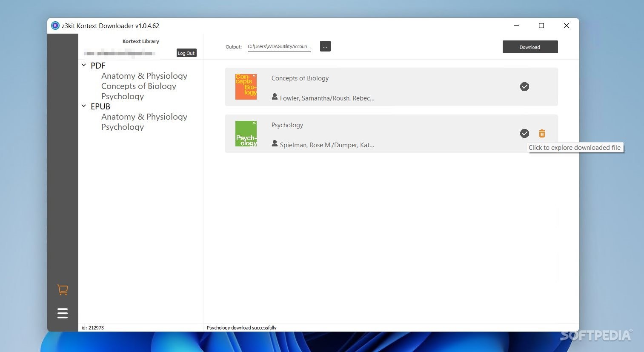Browse output folder with ellipsis button
The height and width of the screenshot is (352, 644).
point(325,46)
